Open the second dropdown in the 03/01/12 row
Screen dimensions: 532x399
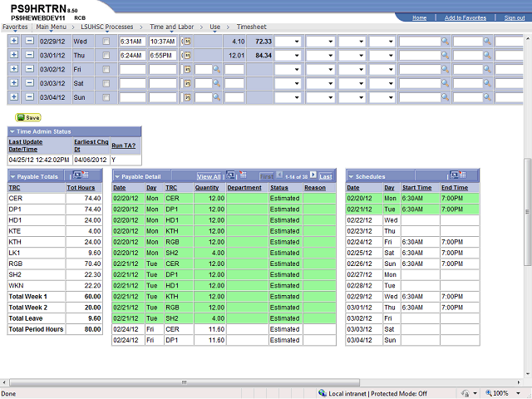[x=320, y=56]
